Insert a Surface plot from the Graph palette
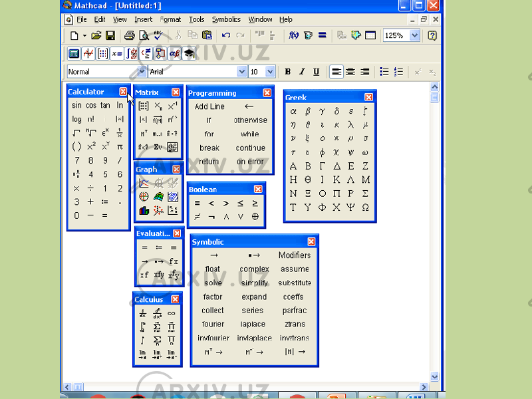This screenshot has height=399, width=532. click(158, 197)
